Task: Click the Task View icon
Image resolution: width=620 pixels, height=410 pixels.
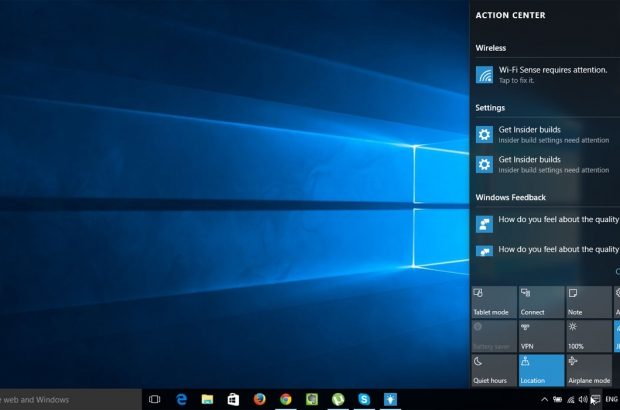Action: [155, 399]
